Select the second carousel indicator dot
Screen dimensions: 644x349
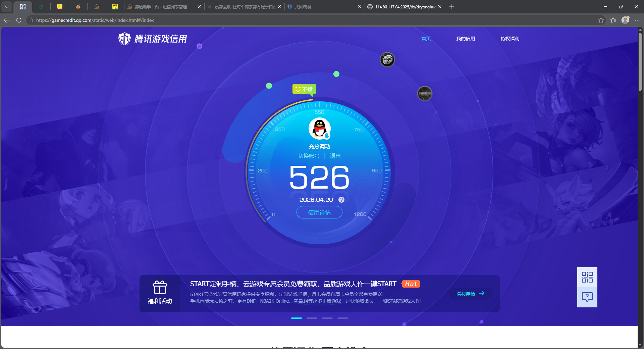click(x=312, y=318)
